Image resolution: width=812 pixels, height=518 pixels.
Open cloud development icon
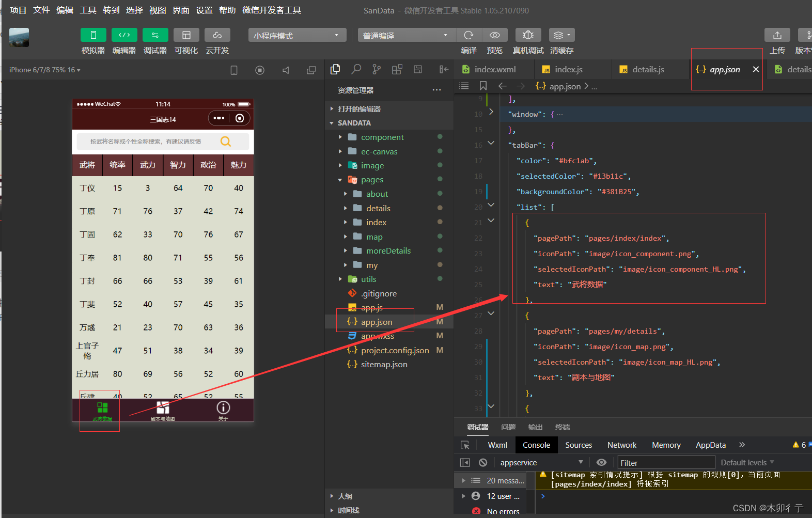point(217,35)
